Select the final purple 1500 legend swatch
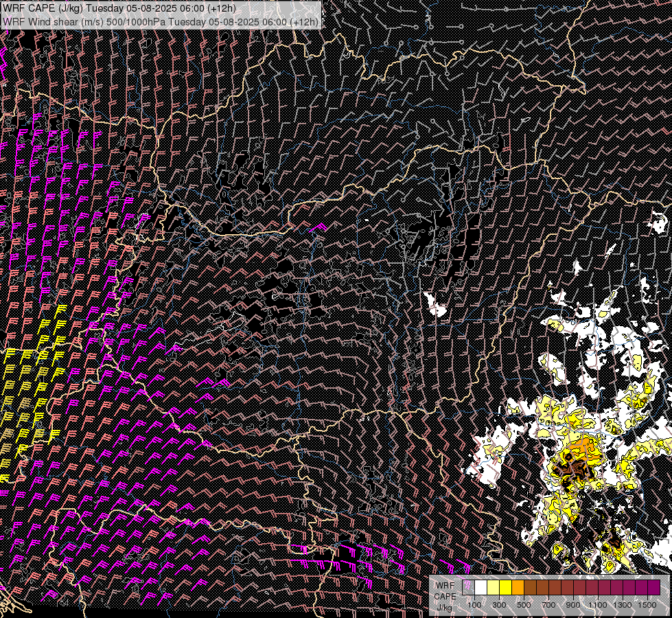672x618 pixels. coord(653,588)
